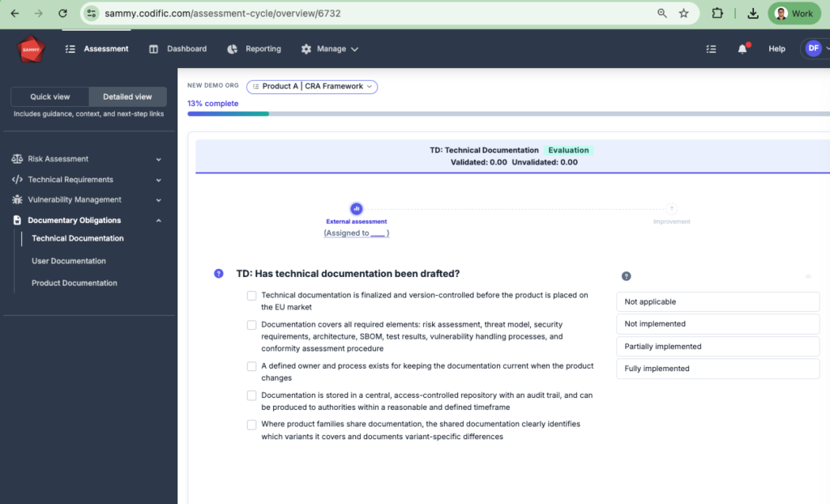Click the 'Assigned to' link under External assessment
Viewport: 830px width, 504px height.
pyautogui.click(x=357, y=233)
